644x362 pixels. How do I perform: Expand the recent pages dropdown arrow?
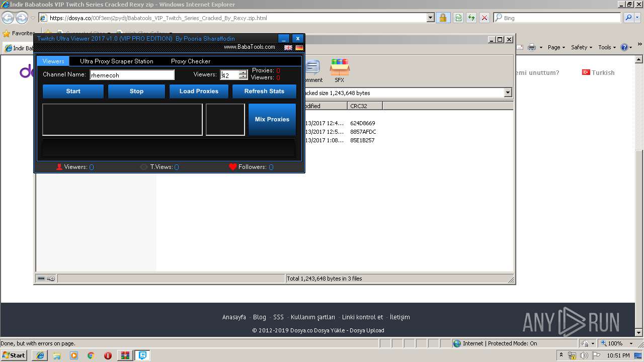[33, 18]
